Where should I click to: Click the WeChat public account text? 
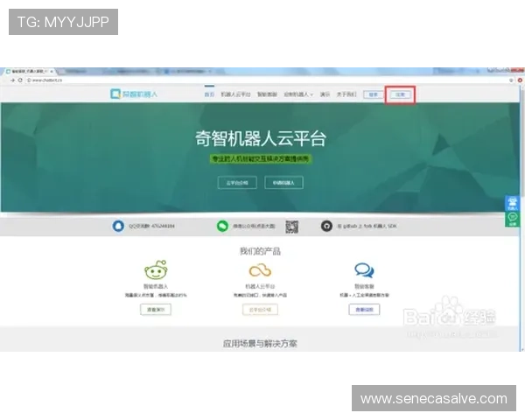click(x=254, y=226)
